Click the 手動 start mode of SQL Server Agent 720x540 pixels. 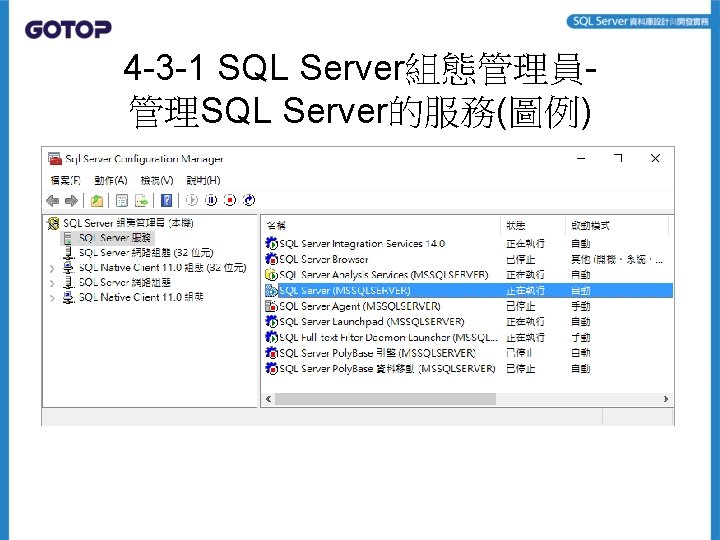(580, 306)
